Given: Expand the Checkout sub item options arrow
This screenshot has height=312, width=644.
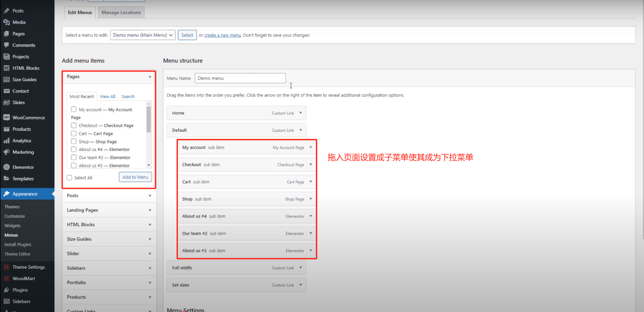Looking at the screenshot, I should tap(310, 164).
